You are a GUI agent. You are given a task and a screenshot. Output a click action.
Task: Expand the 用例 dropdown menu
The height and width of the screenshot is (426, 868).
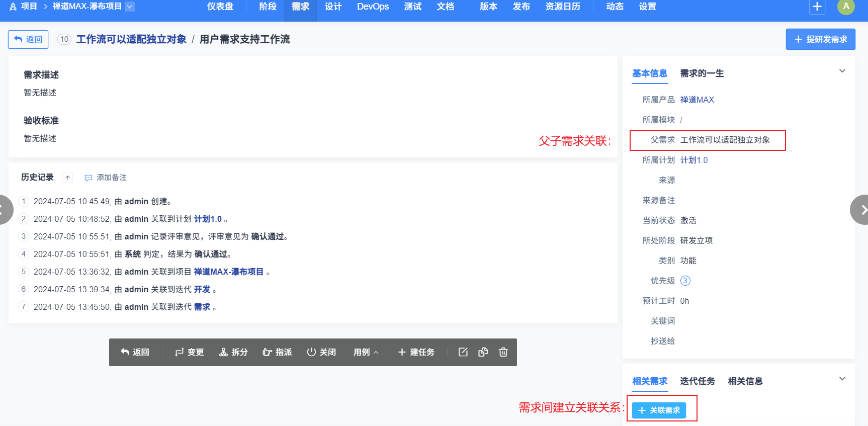coord(366,352)
